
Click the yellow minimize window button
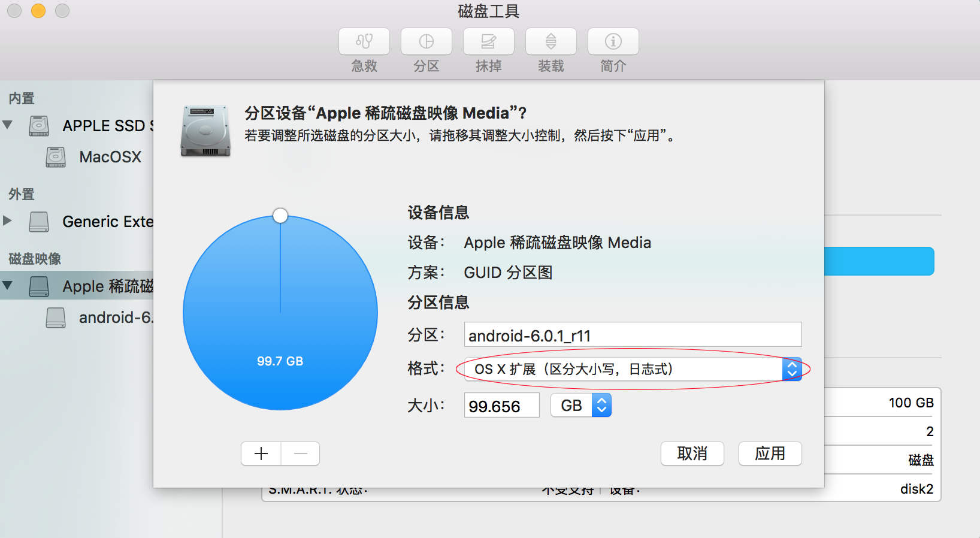pos(38,11)
